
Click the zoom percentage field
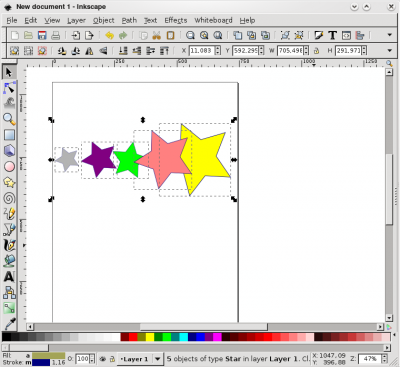(x=370, y=359)
